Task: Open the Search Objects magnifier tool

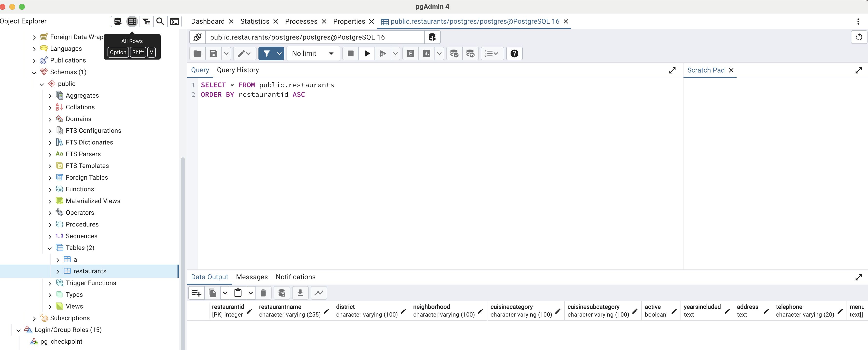Action: click(160, 21)
